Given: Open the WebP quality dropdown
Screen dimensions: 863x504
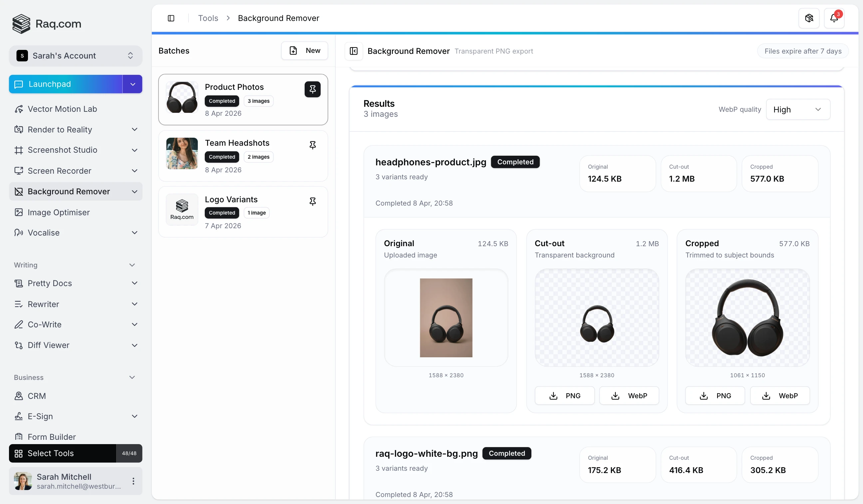Looking at the screenshot, I should [798, 109].
